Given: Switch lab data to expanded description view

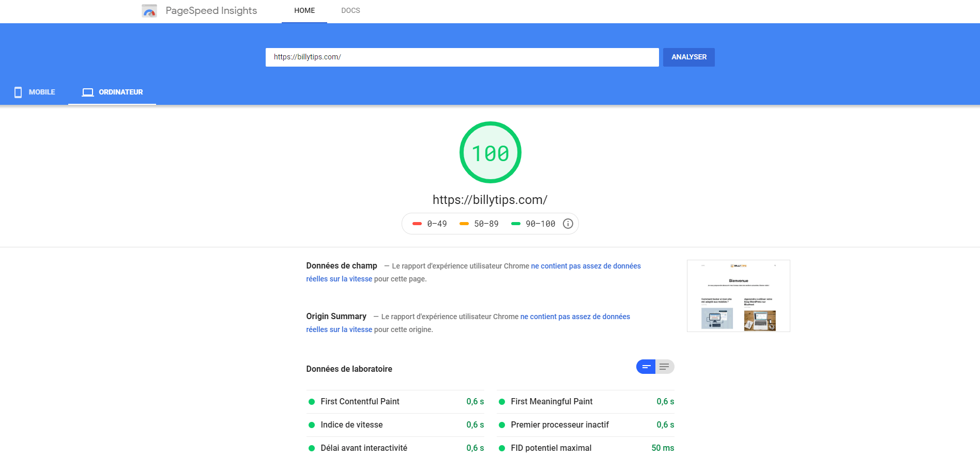Looking at the screenshot, I should pyautogui.click(x=665, y=367).
